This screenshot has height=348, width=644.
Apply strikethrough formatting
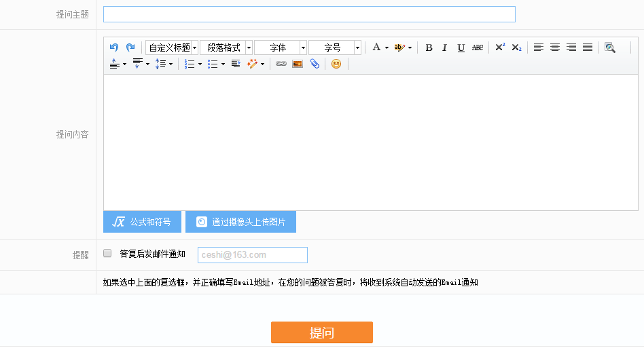coord(478,47)
